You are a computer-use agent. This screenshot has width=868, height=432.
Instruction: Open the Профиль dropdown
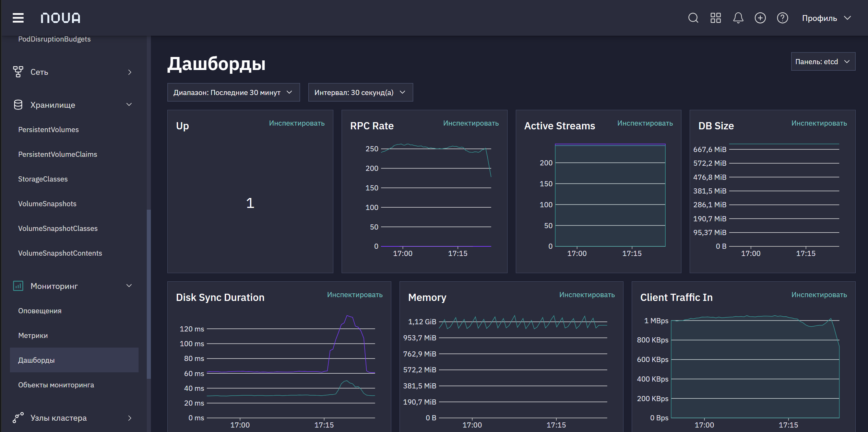point(827,18)
